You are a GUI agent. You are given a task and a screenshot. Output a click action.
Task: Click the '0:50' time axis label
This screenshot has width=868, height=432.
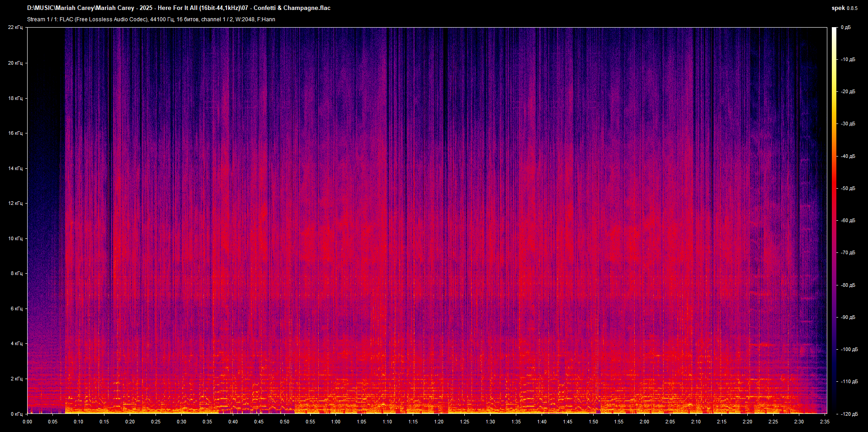pyautogui.click(x=284, y=422)
